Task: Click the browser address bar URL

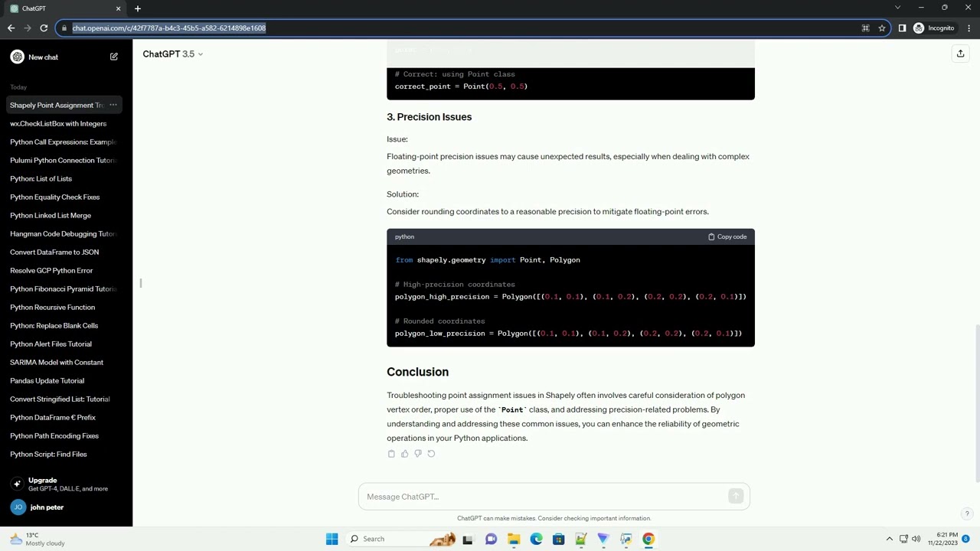Action: pyautogui.click(x=169, y=28)
